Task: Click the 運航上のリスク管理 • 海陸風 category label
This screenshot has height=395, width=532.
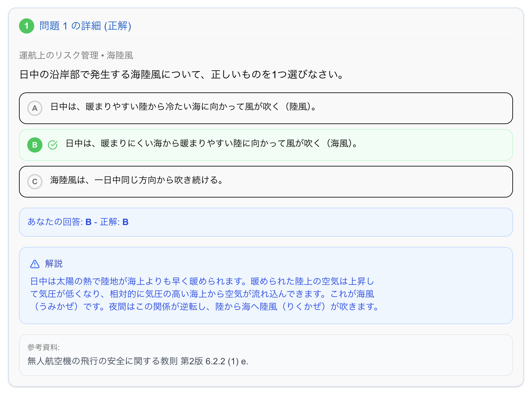Action: point(76,55)
